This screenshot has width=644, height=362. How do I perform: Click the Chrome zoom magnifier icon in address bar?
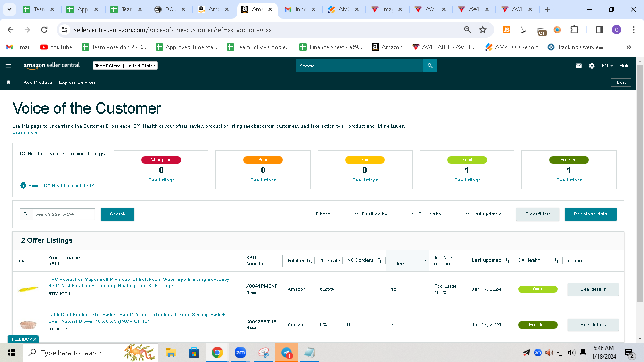468,30
